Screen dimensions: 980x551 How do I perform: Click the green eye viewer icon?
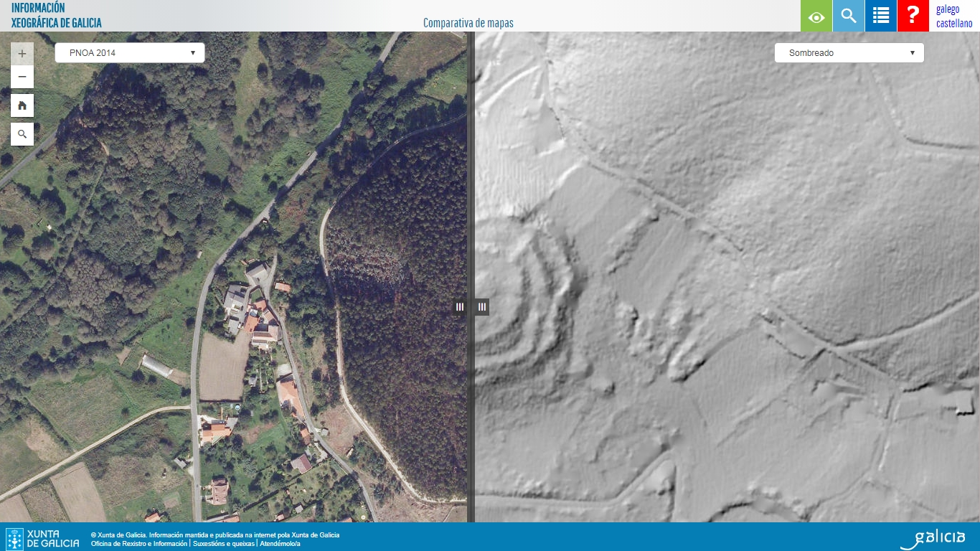(x=816, y=16)
